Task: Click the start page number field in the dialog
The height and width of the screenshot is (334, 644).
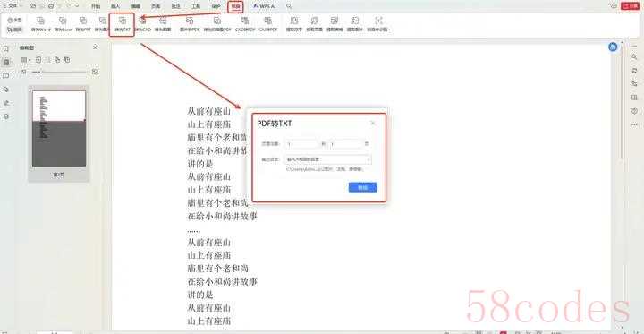Action: tap(301, 144)
